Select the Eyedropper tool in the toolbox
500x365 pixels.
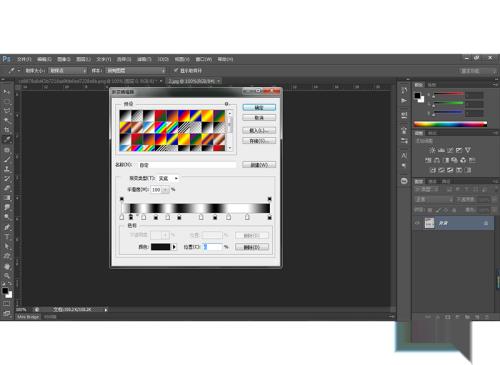click(x=6, y=140)
